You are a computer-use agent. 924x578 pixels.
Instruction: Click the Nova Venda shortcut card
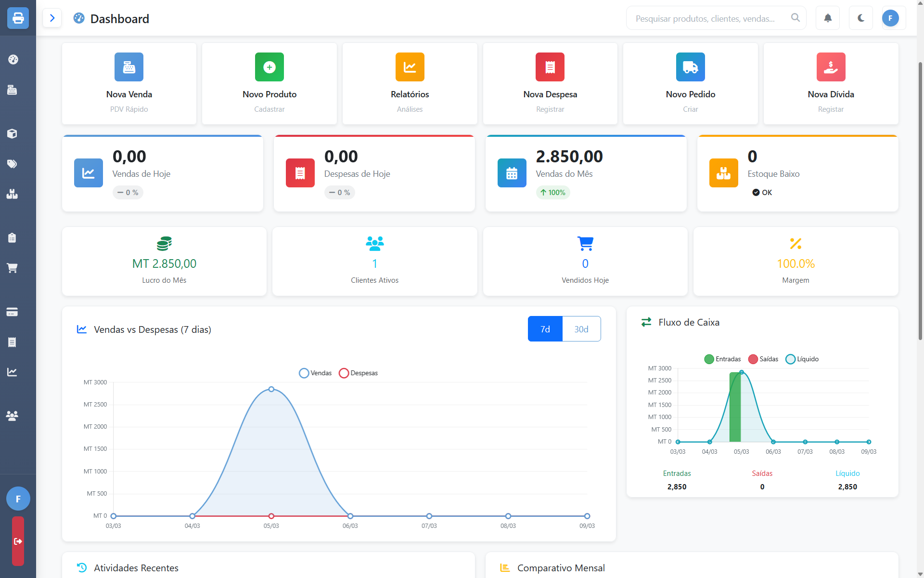pos(129,83)
